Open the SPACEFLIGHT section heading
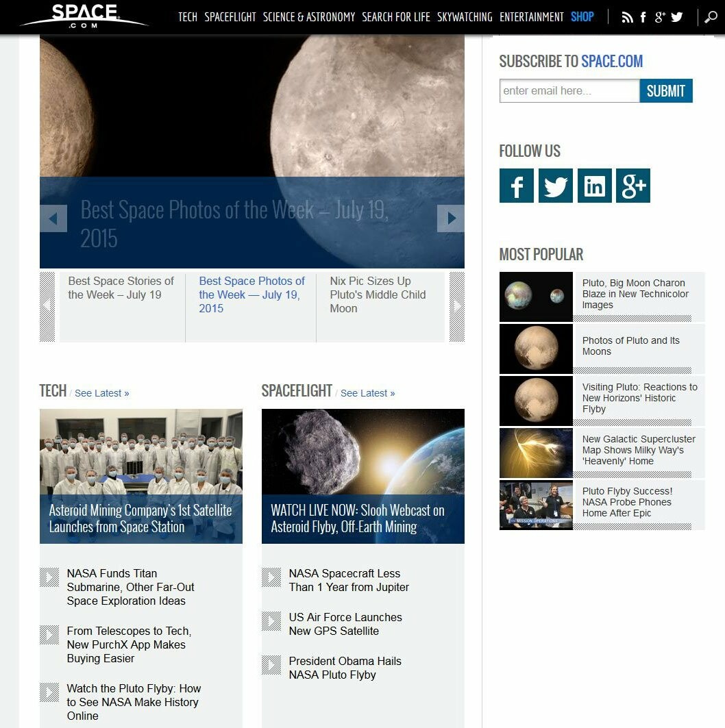Viewport: 725px width, 728px height. [x=297, y=391]
